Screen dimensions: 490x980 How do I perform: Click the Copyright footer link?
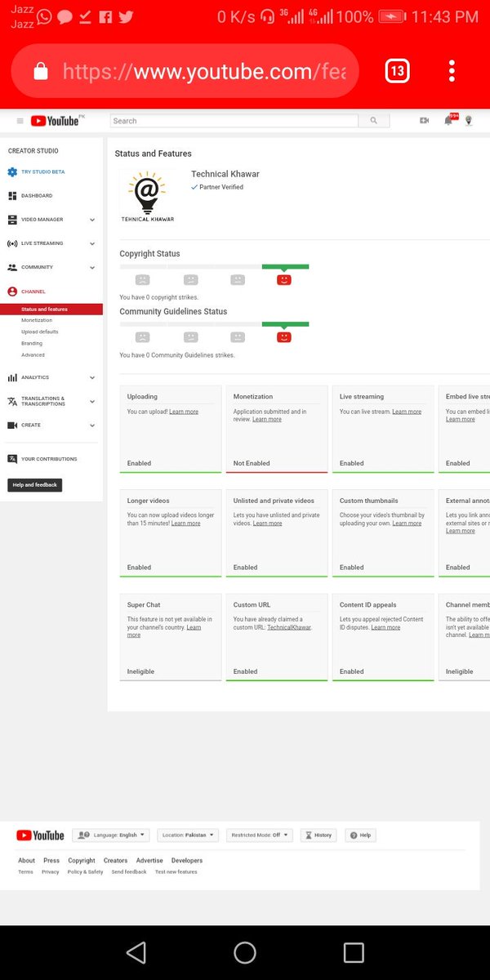pyautogui.click(x=82, y=861)
